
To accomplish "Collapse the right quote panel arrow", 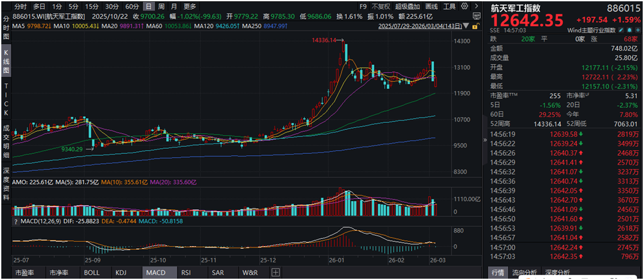I will (x=477, y=6).
